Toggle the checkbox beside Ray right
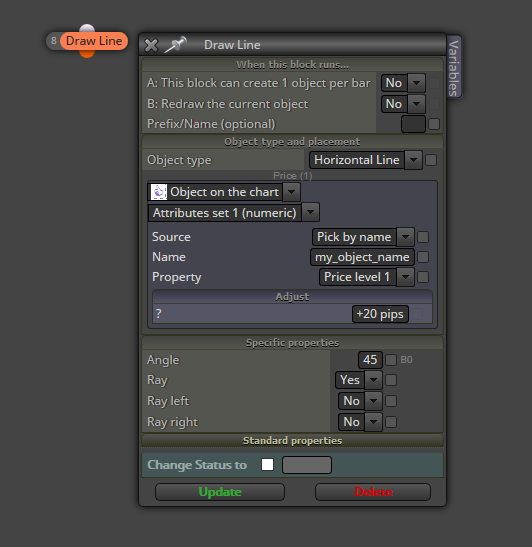532x547 pixels. tap(391, 422)
